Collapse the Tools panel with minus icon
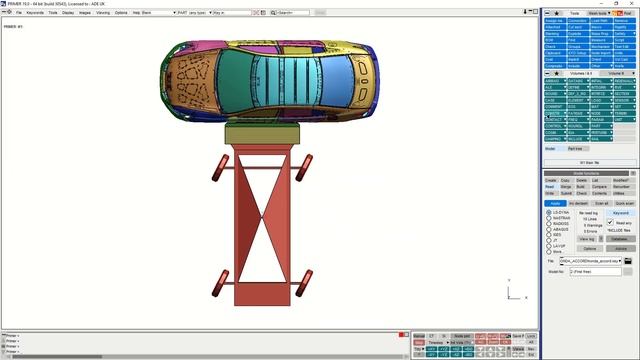 548,13
